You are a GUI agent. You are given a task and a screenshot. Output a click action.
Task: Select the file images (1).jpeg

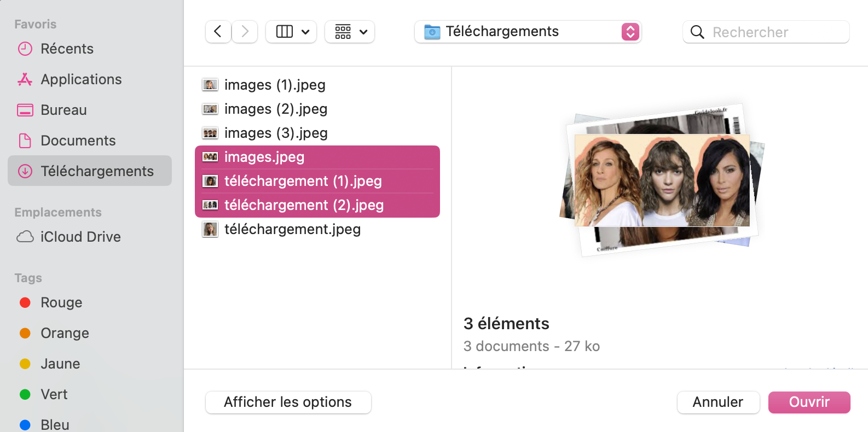click(x=275, y=85)
